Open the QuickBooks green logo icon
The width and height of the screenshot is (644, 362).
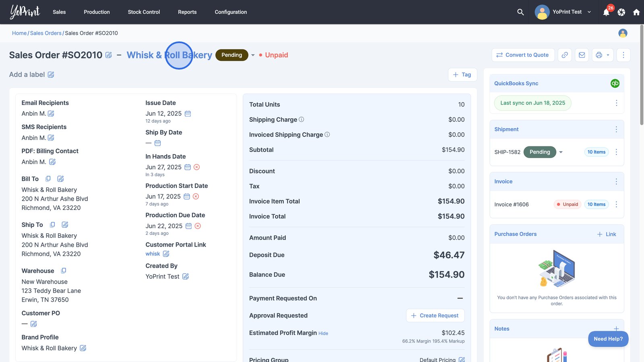tap(615, 83)
